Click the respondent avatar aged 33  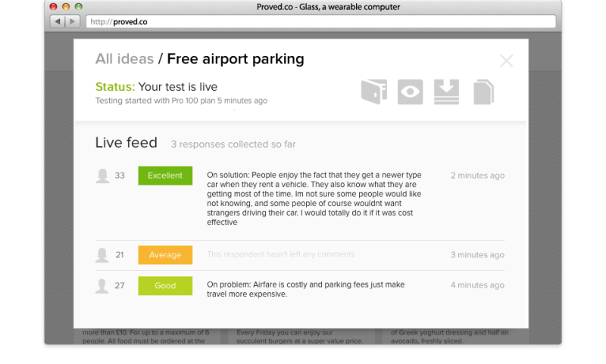[x=102, y=176]
